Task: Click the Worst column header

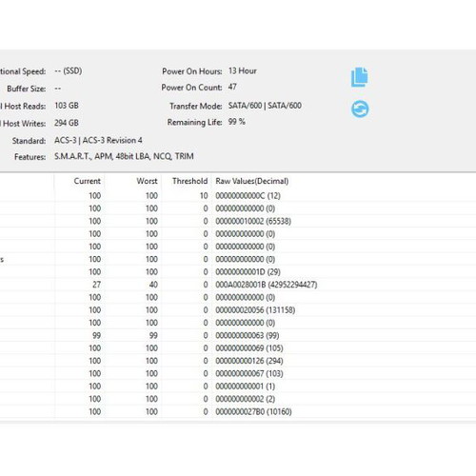Action: pos(147,181)
